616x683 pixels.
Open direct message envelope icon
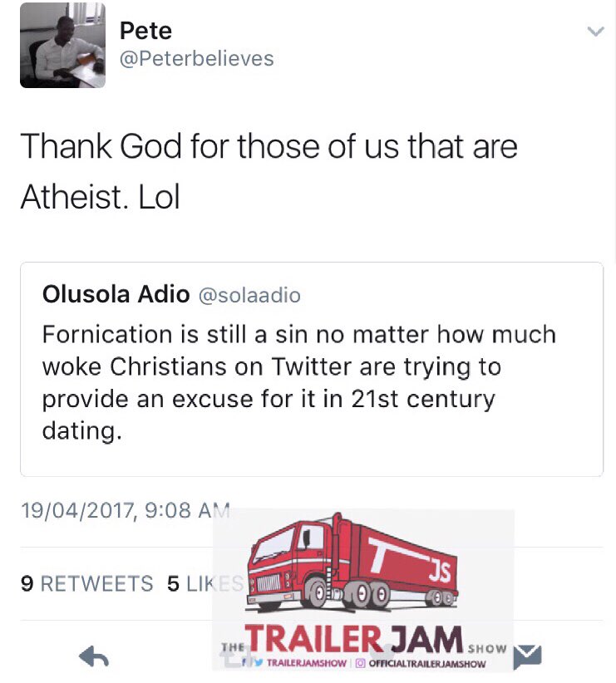point(527,656)
